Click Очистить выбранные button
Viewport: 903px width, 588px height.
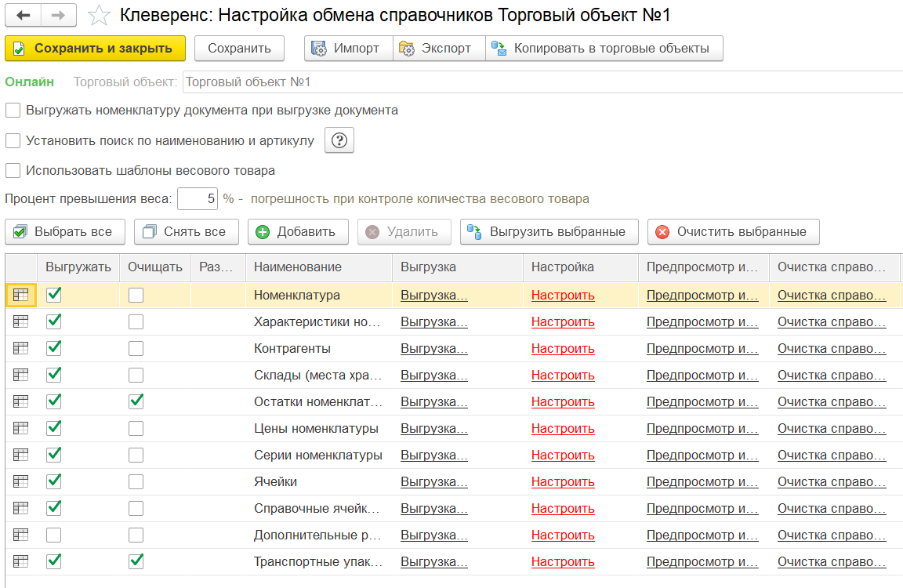[x=733, y=231]
